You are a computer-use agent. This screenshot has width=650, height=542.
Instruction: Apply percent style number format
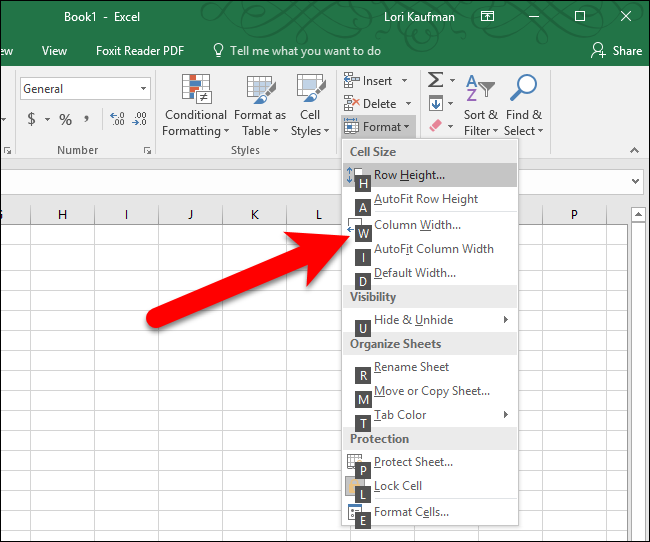(65, 119)
